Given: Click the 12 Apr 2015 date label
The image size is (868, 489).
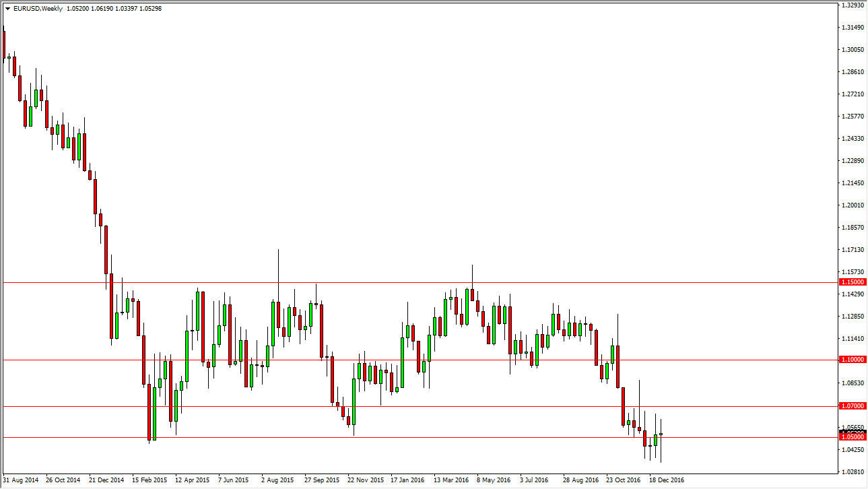Looking at the screenshot, I should point(193,481).
